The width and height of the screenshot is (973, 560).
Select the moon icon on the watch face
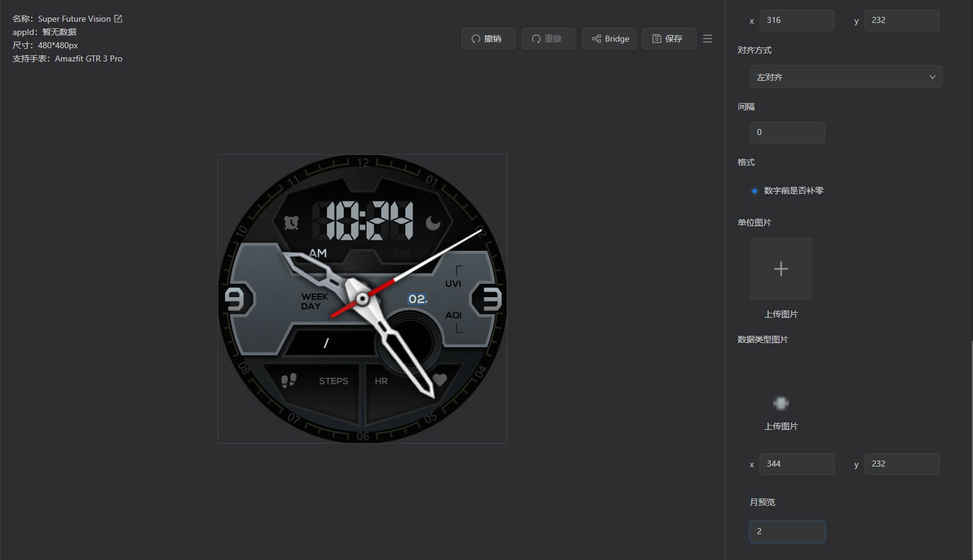coord(433,224)
